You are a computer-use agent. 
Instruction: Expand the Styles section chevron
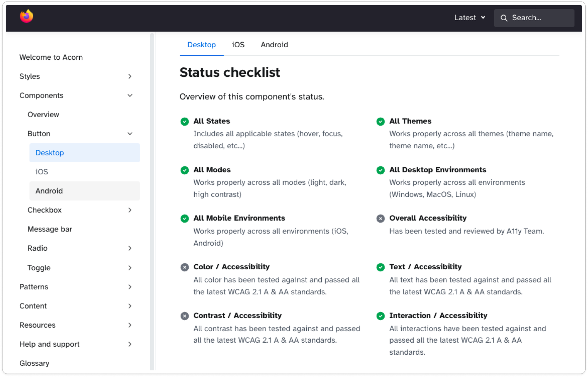[x=130, y=76]
